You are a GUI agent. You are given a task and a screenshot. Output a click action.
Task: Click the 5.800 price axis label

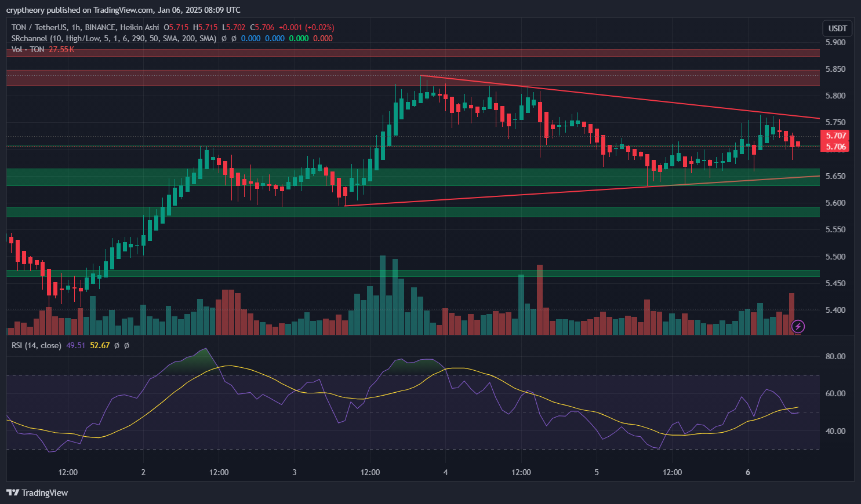click(x=835, y=96)
